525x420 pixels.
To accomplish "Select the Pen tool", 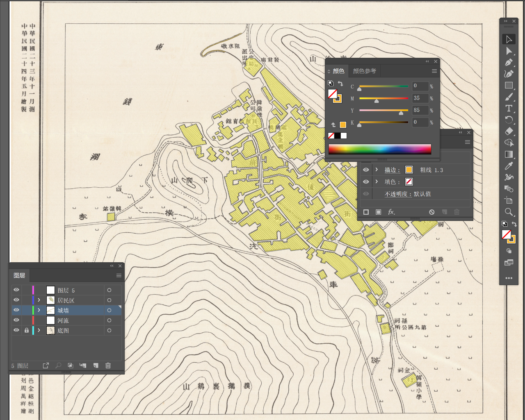I will 509,62.
